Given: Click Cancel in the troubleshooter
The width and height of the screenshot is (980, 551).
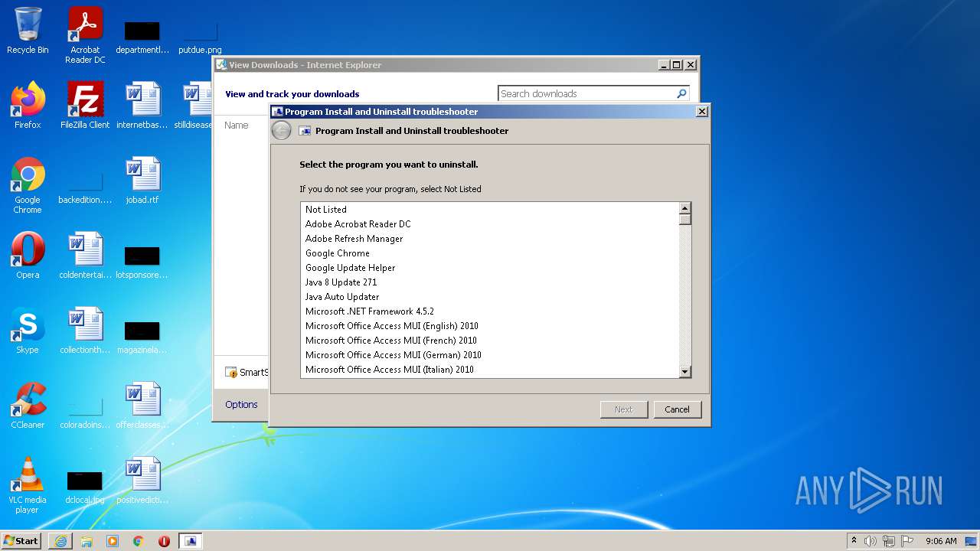Looking at the screenshot, I should click(677, 409).
